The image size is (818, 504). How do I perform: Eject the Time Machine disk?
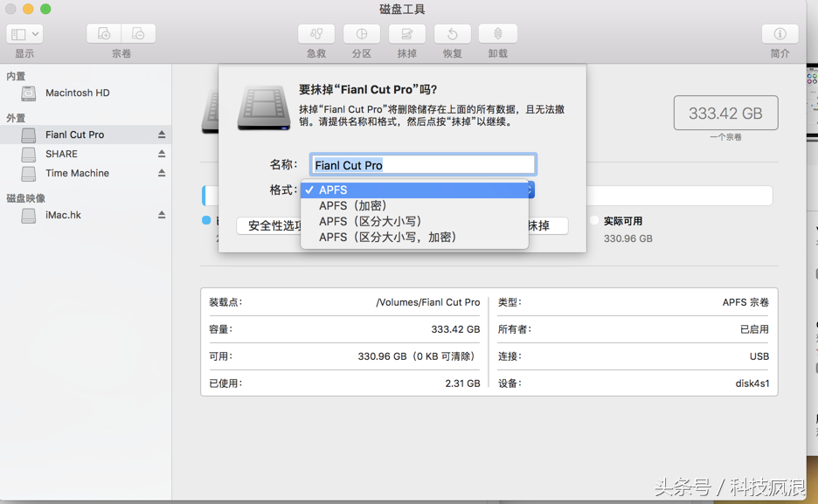click(x=162, y=173)
